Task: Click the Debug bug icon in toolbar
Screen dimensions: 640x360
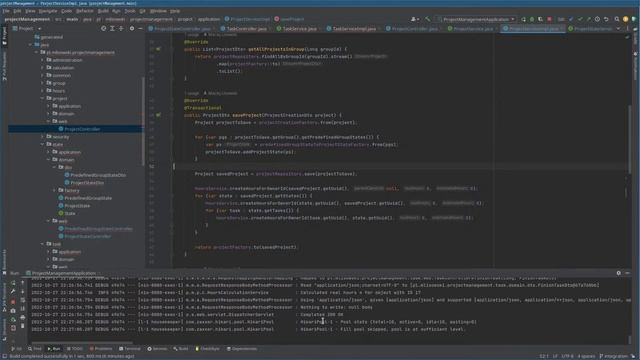Action: pos(532,19)
